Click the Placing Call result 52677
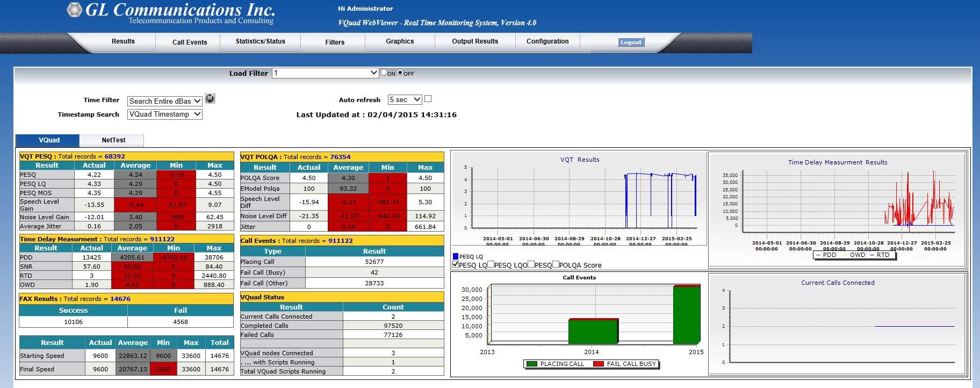Screen dimensions: 980x388 [374, 262]
